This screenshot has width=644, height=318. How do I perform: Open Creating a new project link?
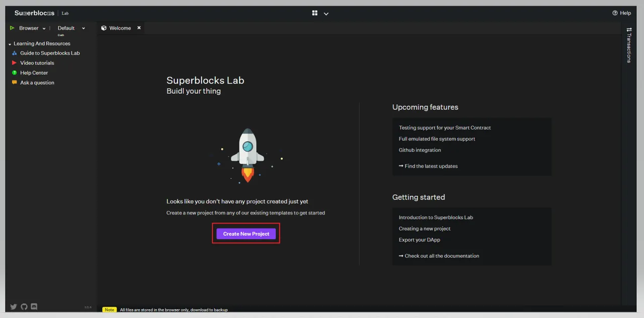[x=425, y=229]
